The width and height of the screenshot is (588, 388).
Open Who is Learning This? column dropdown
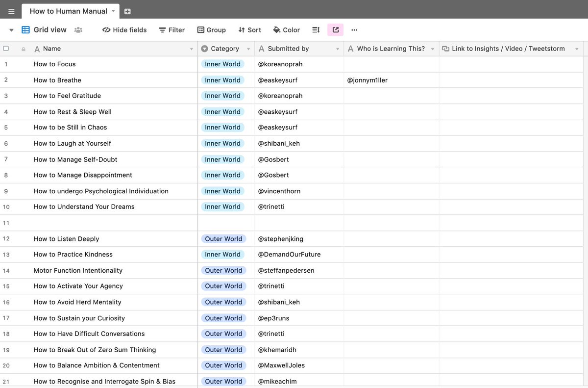tap(433, 49)
